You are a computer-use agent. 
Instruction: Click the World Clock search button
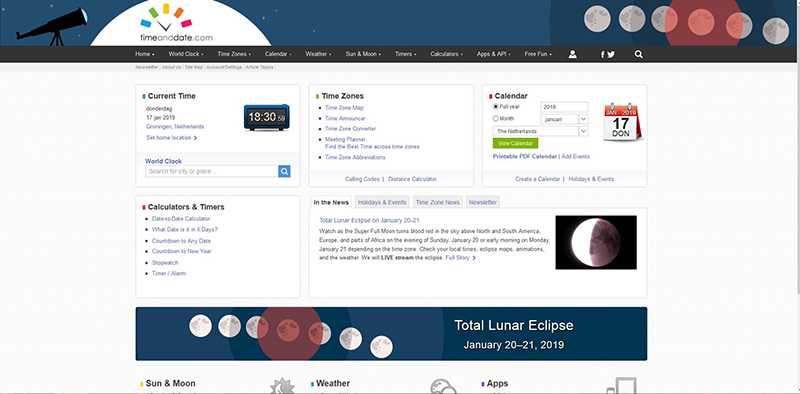point(284,171)
